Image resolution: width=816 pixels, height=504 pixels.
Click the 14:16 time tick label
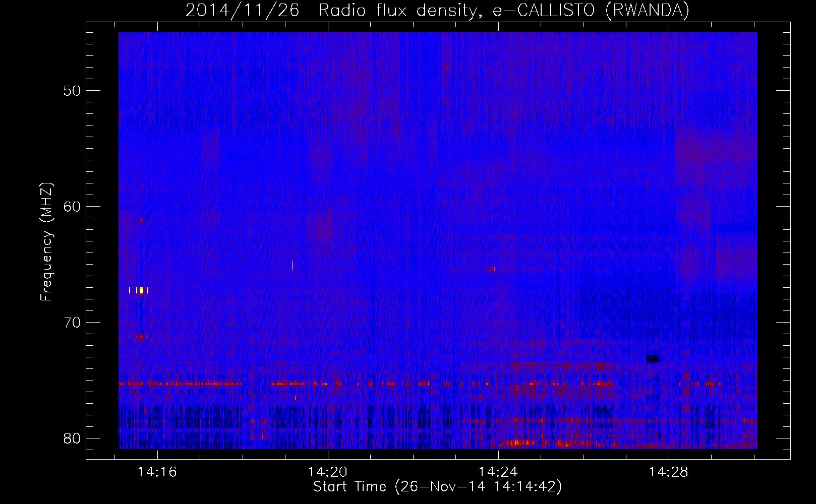click(x=157, y=472)
